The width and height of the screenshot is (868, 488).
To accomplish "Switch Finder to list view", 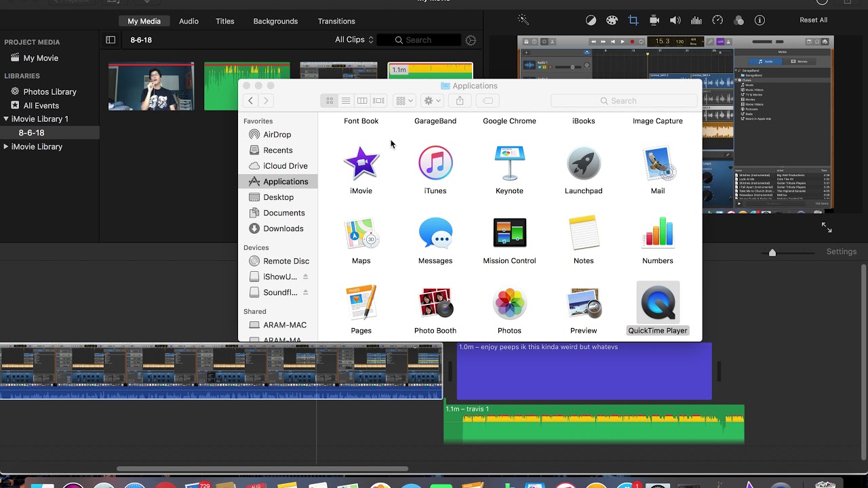I will point(346,100).
